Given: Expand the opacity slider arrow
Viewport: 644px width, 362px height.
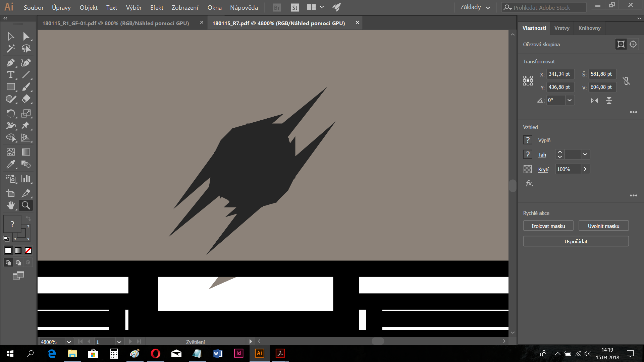Looking at the screenshot, I should click(x=585, y=169).
